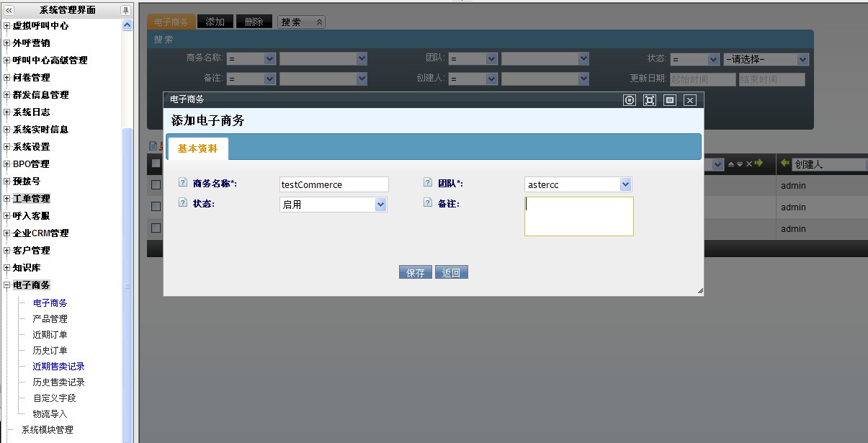
Task: Click the 商务名称 text field
Action: pos(334,184)
